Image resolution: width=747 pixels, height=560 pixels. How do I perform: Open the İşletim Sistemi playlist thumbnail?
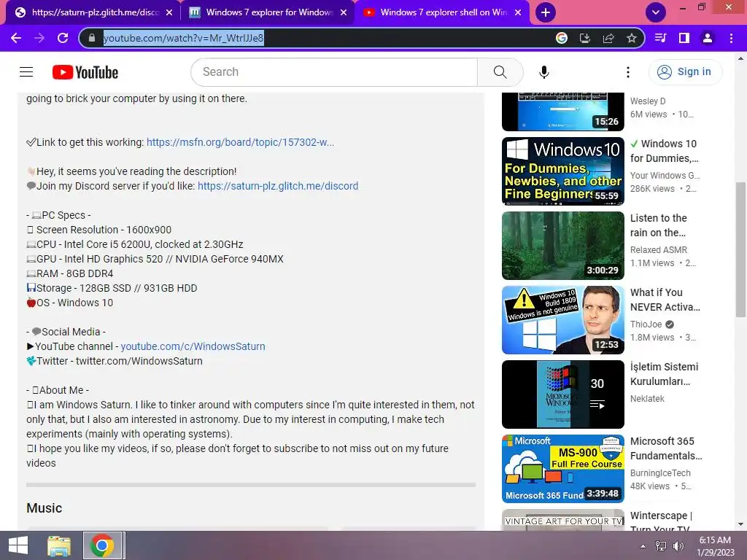pos(562,394)
